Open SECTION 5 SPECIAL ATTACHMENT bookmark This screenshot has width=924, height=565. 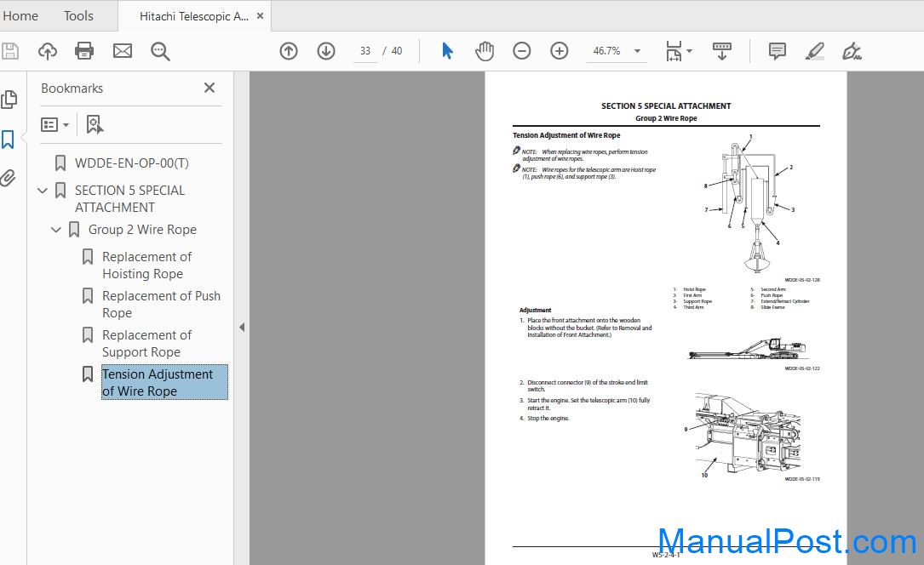129,199
